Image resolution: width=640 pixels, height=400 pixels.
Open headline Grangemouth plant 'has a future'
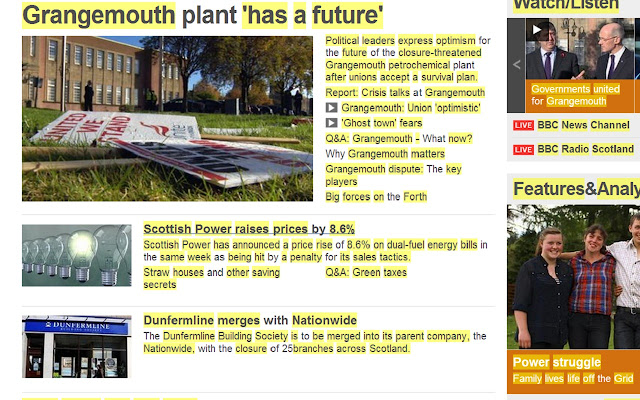pyautogui.click(x=202, y=15)
